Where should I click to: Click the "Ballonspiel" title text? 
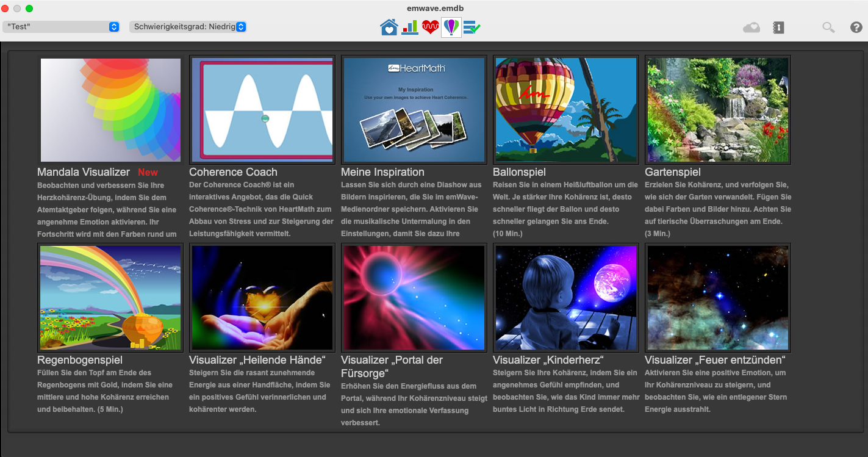(519, 172)
